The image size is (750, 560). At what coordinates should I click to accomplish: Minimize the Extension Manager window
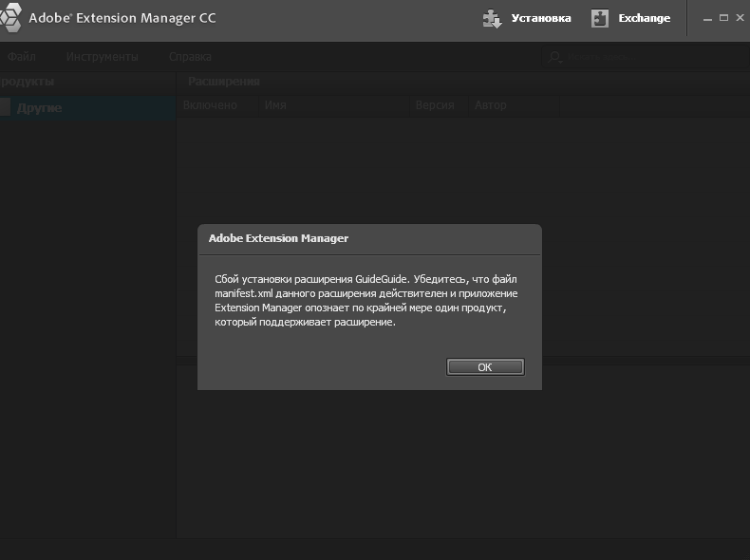pyautogui.click(x=707, y=19)
